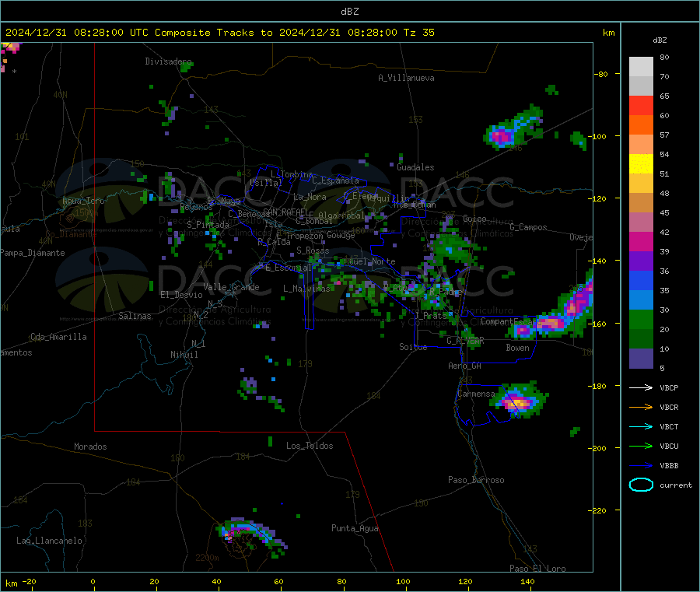Viewport: 700px width, 592px height.
Task: Select the gray swatch between 65 and 70
Action: tap(641, 86)
